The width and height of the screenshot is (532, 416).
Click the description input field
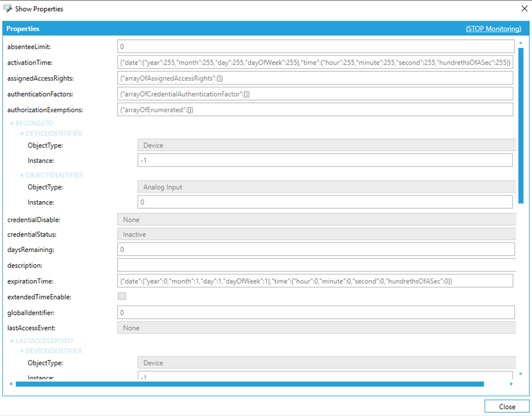coord(316,265)
